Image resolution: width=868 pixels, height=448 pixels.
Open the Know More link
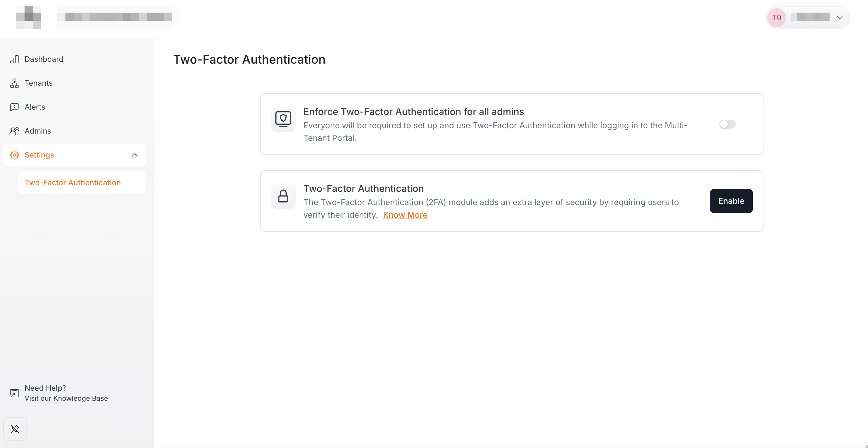pyautogui.click(x=405, y=215)
